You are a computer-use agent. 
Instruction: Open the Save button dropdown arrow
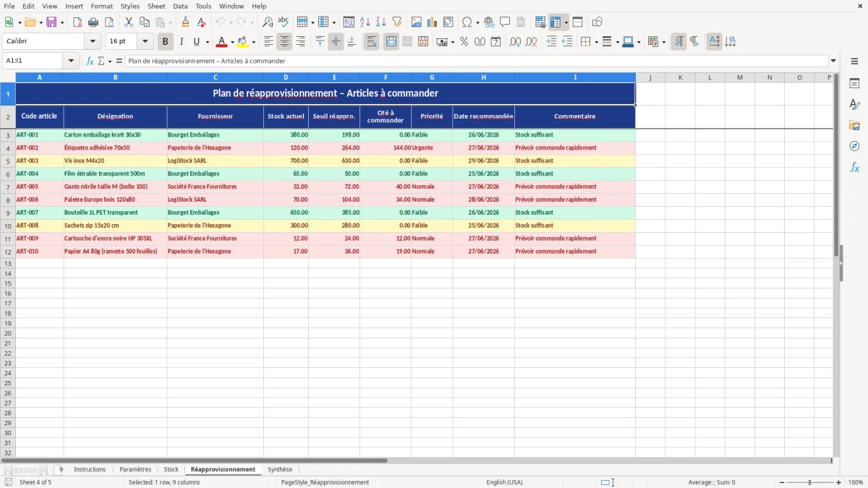pos(62,22)
